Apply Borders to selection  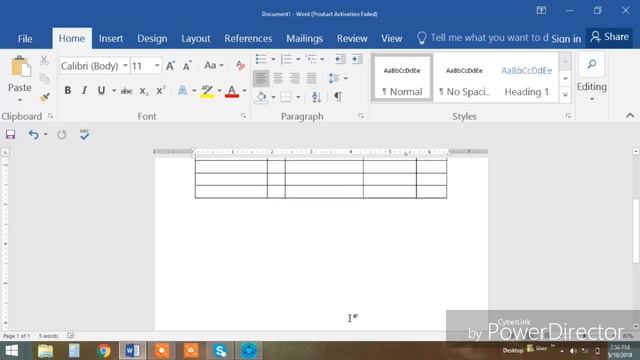coord(286,97)
